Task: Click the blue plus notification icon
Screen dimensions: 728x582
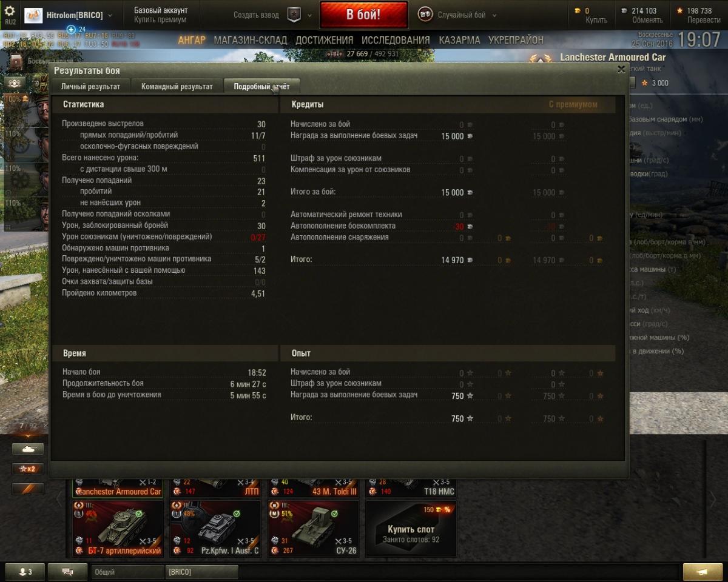Action: pyautogui.click(x=71, y=29)
